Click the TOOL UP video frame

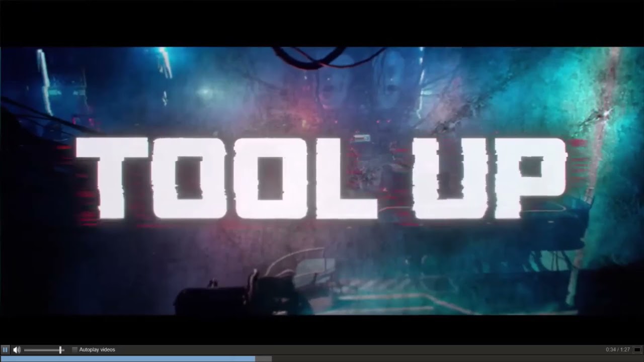pos(322,181)
